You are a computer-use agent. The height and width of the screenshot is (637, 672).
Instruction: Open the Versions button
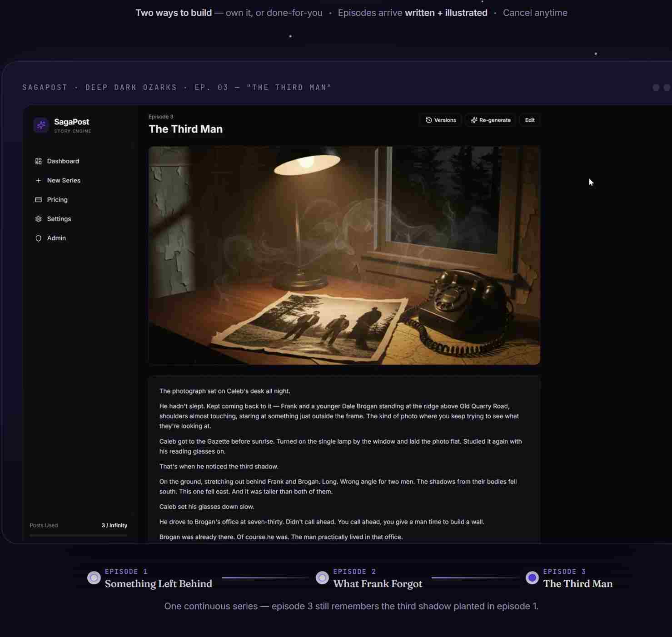(x=440, y=120)
